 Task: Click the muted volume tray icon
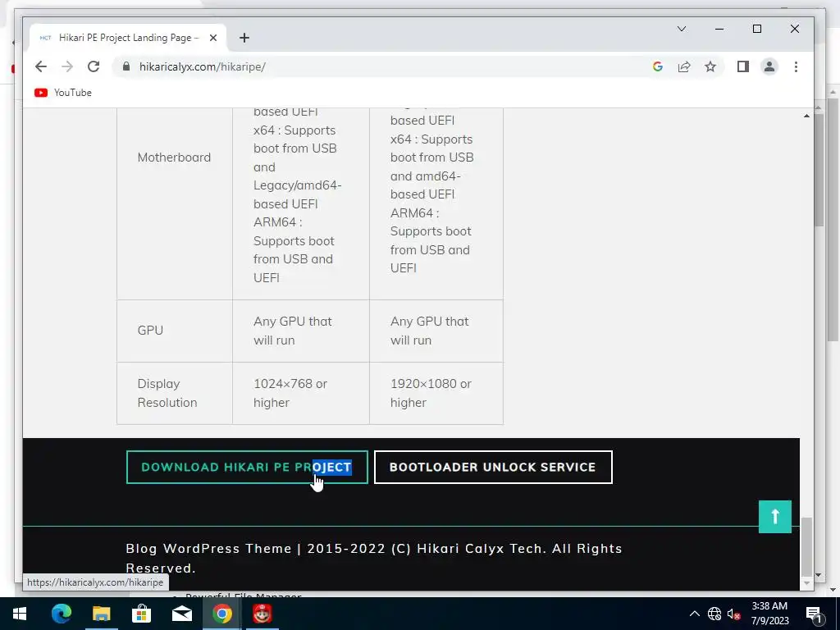click(x=733, y=614)
